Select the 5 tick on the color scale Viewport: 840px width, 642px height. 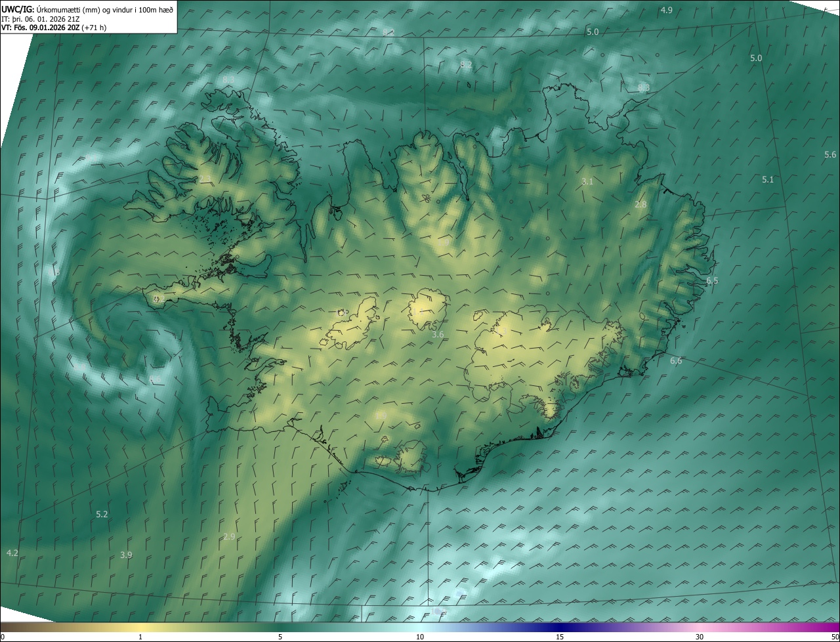click(280, 637)
